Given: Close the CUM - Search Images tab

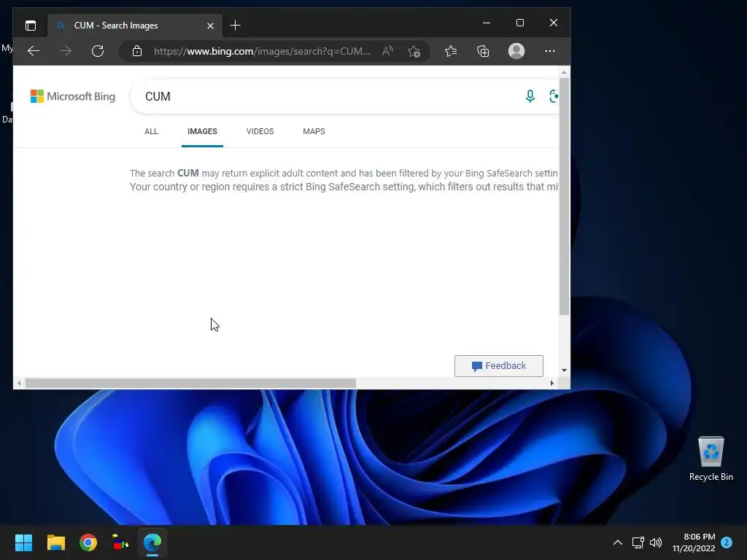Looking at the screenshot, I should (x=210, y=26).
